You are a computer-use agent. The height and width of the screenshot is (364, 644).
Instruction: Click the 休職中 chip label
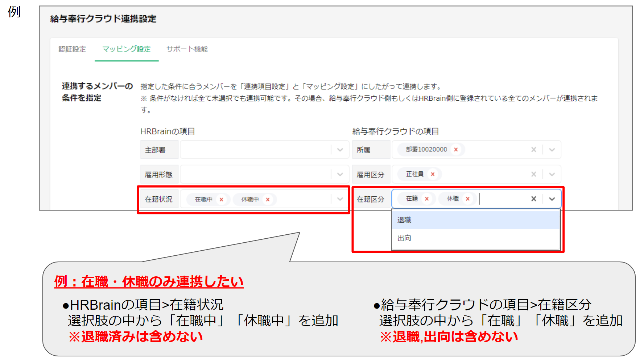(x=250, y=200)
